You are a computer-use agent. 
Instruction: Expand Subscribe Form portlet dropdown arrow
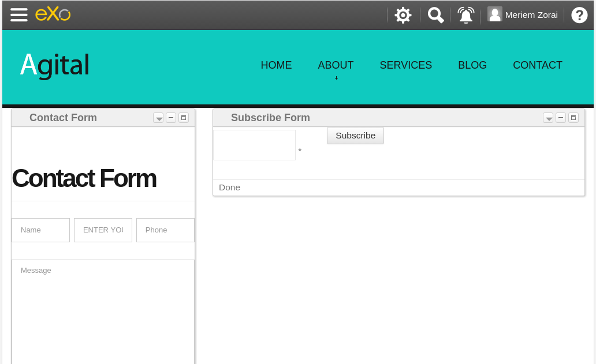548,118
